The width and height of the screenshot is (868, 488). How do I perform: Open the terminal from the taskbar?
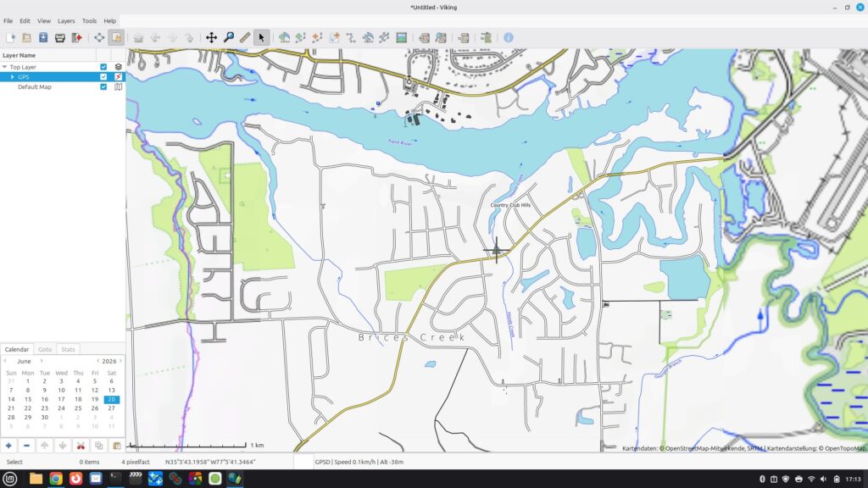pyautogui.click(x=115, y=479)
